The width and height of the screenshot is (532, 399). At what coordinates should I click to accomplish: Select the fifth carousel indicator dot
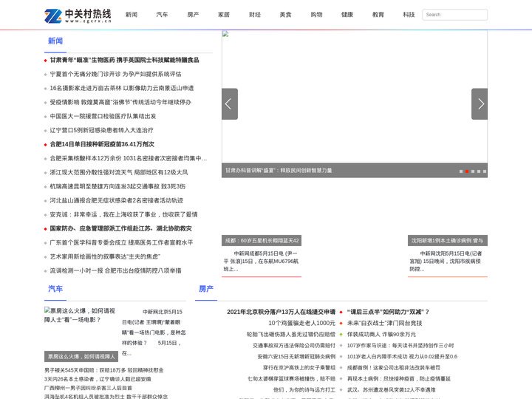pos(485,171)
